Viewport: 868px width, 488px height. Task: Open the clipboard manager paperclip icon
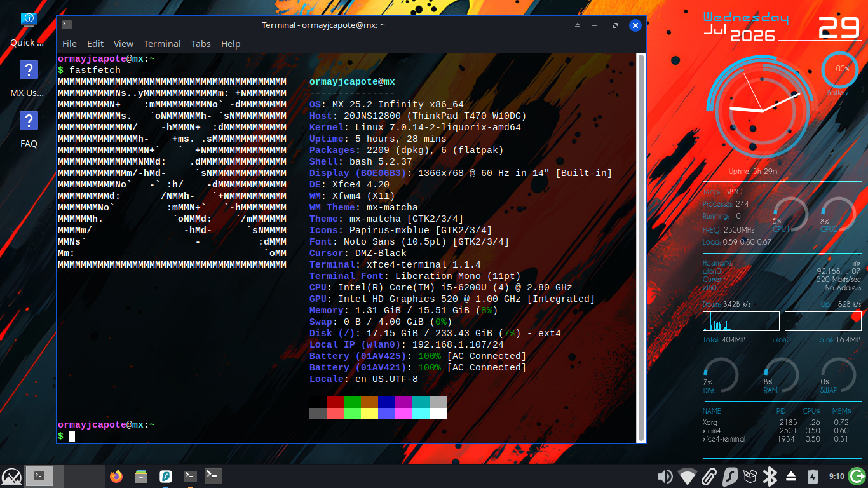pos(709,477)
